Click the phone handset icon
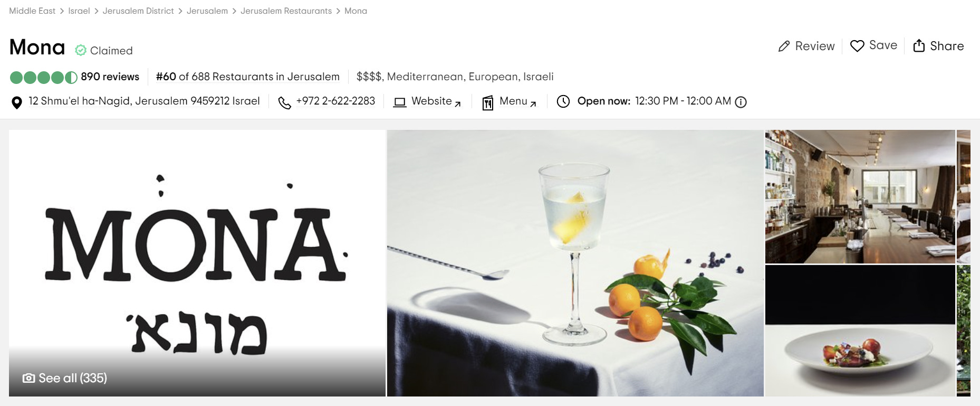980x406 pixels. click(x=284, y=102)
